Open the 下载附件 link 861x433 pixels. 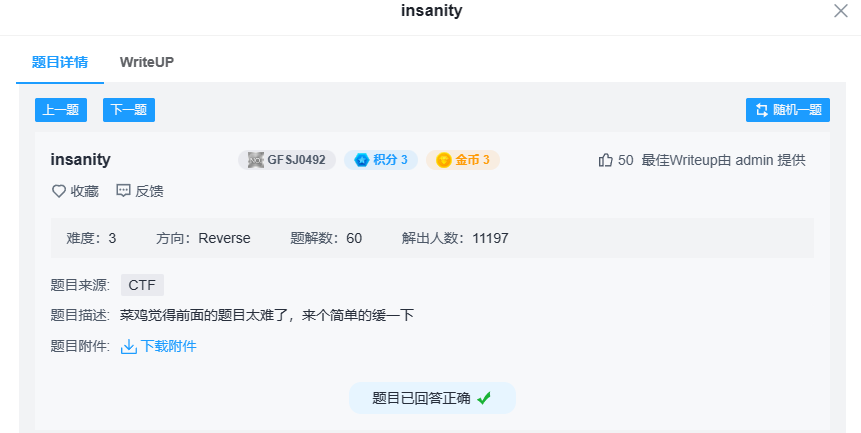click(168, 347)
